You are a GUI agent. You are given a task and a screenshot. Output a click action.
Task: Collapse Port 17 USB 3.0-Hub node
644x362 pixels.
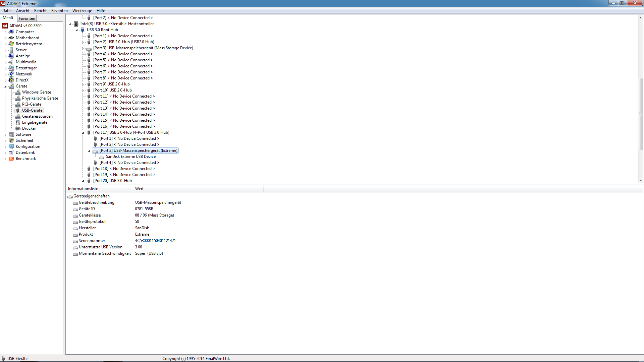click(83, 133)
